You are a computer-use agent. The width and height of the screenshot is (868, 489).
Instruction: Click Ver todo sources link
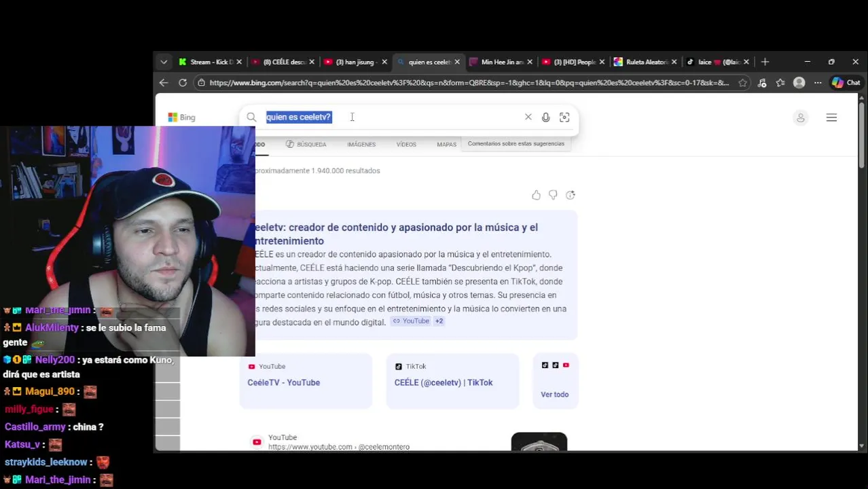click(555, 394)
